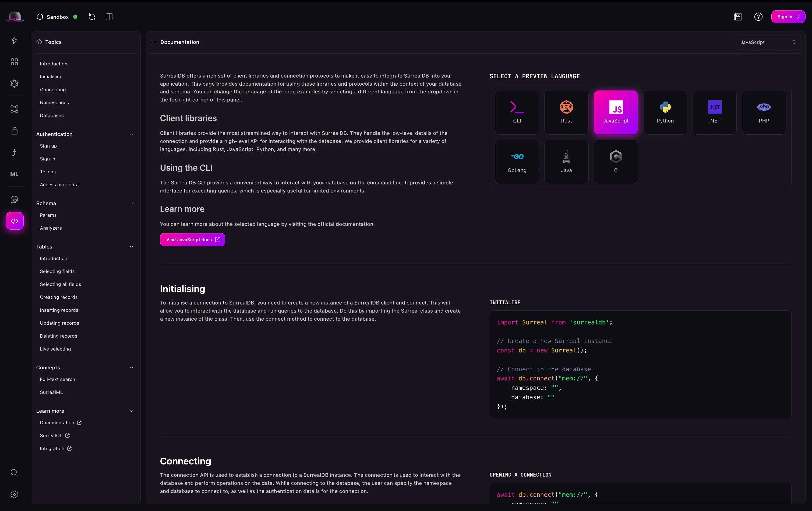The width and height of the screenshot is (812, 511).
Task: Click the Sign in button
Action: (x=788, y=16)
